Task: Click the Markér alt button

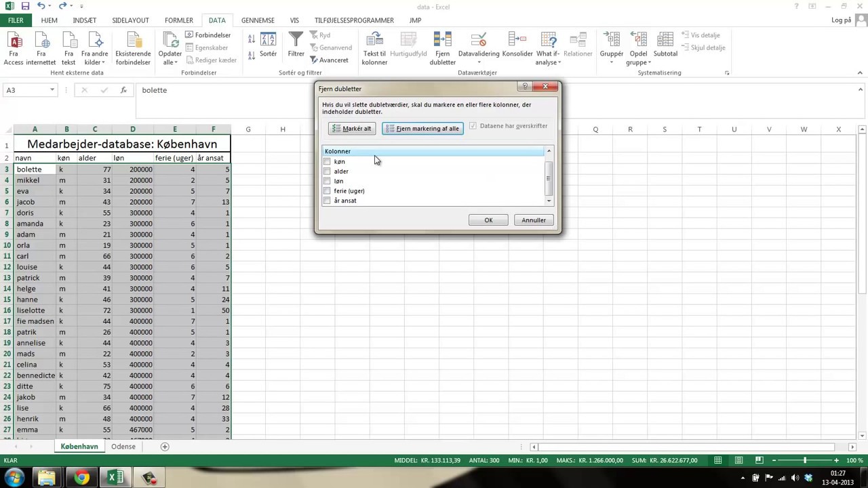Action: point(351,129)
